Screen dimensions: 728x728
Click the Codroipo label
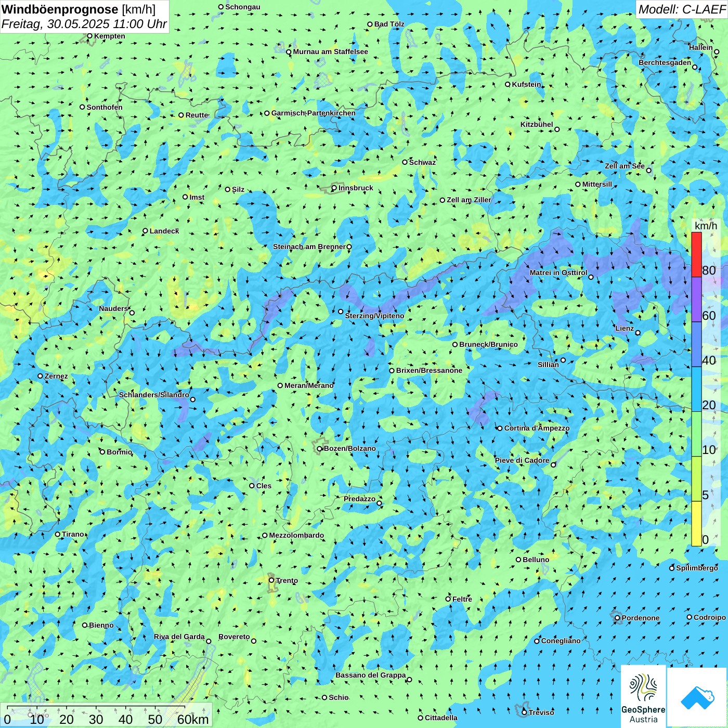coord(710,617)
